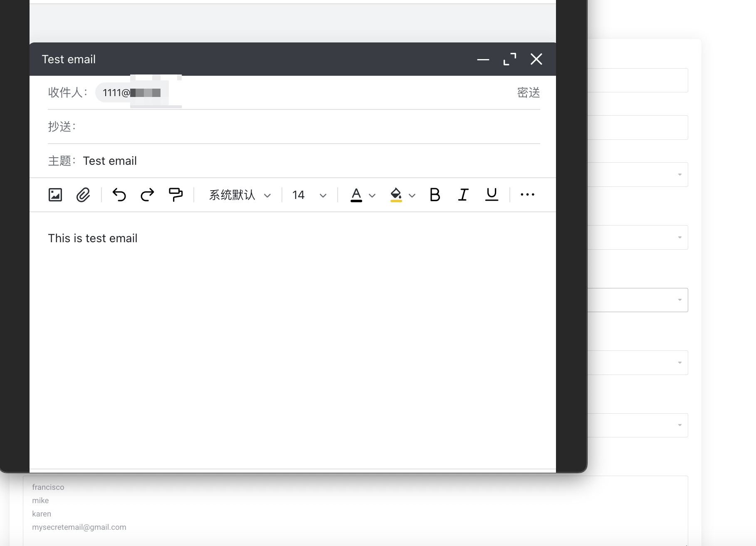Toggle bold formatting
756x546 pixels.
pos(435,195)
